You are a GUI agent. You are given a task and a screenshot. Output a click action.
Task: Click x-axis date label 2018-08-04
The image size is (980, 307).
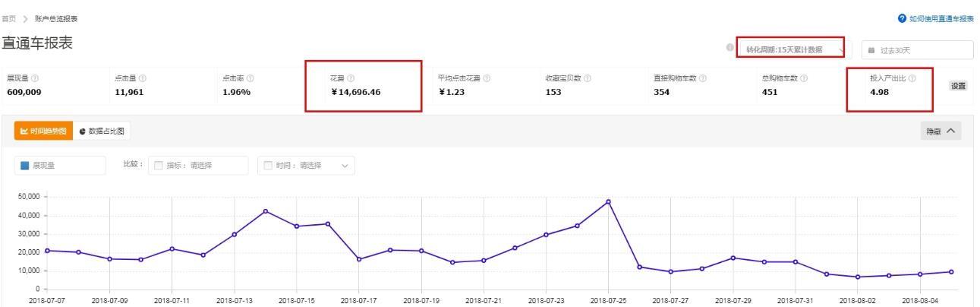coord(920,301)
